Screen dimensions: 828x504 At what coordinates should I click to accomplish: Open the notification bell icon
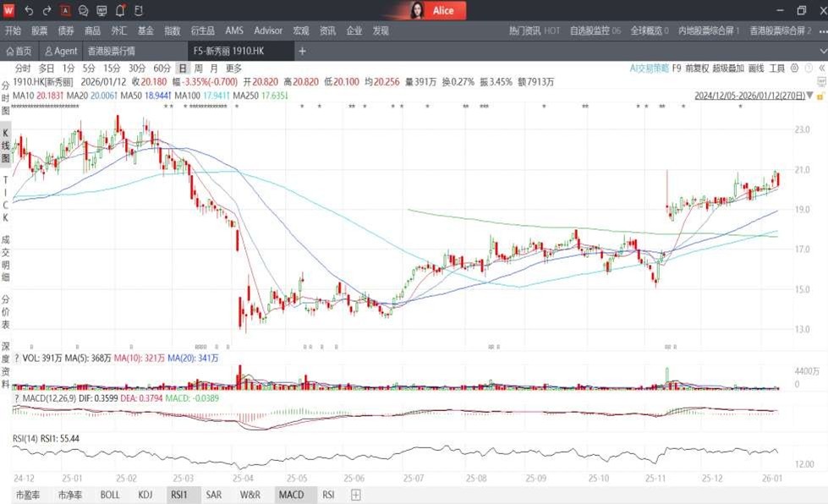tap(120, 11)
